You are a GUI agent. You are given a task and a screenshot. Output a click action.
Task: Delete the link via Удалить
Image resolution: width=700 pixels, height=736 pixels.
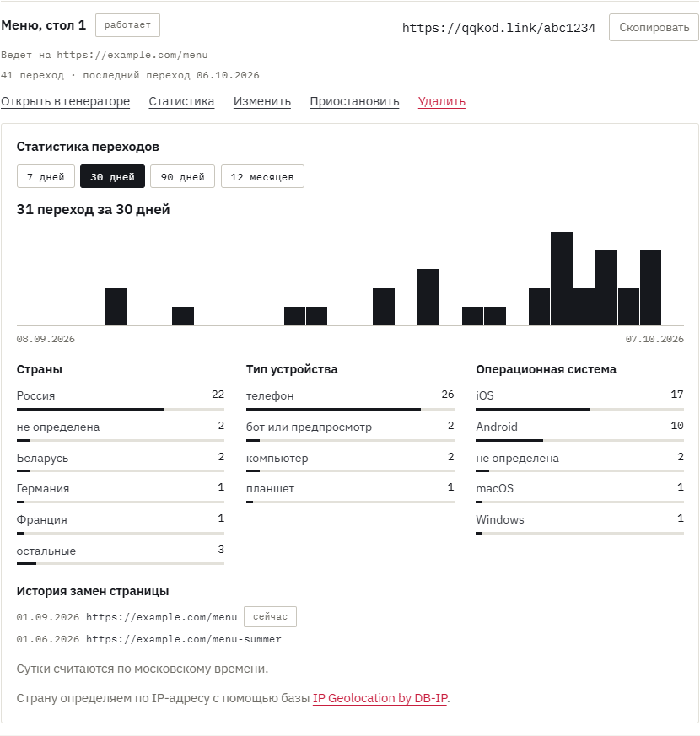(442, 101)
